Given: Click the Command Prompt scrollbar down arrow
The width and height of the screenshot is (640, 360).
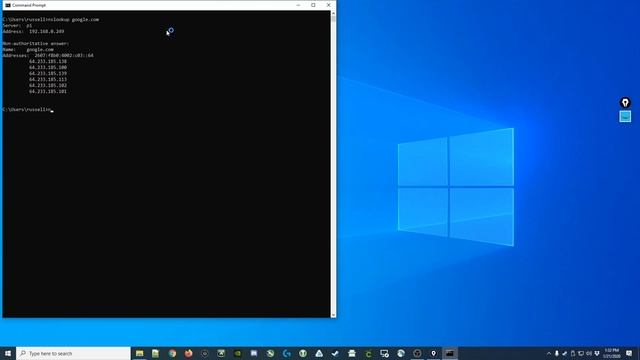Looking at the screenshot, I should [x=333, y=315].
